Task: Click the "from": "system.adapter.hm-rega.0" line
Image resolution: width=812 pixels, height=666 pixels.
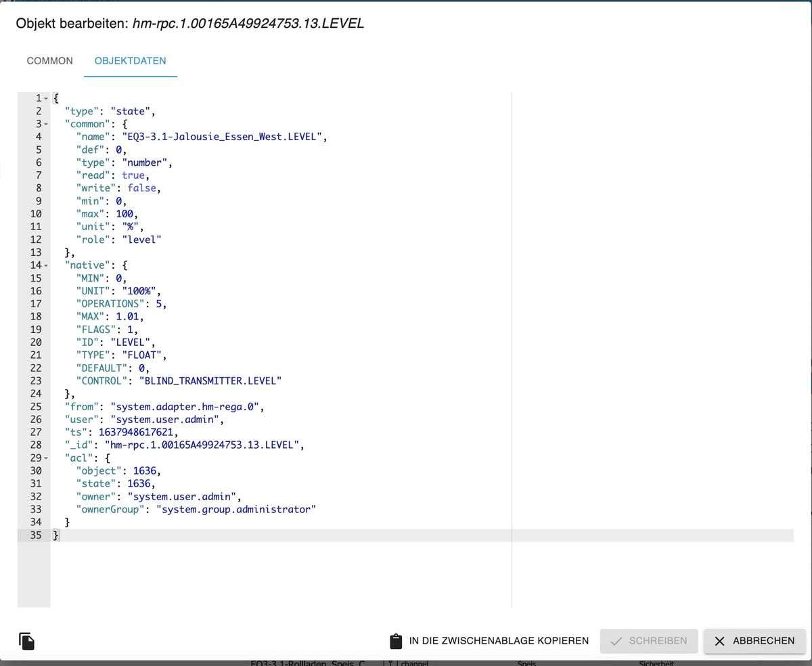Action: (164, 407)
